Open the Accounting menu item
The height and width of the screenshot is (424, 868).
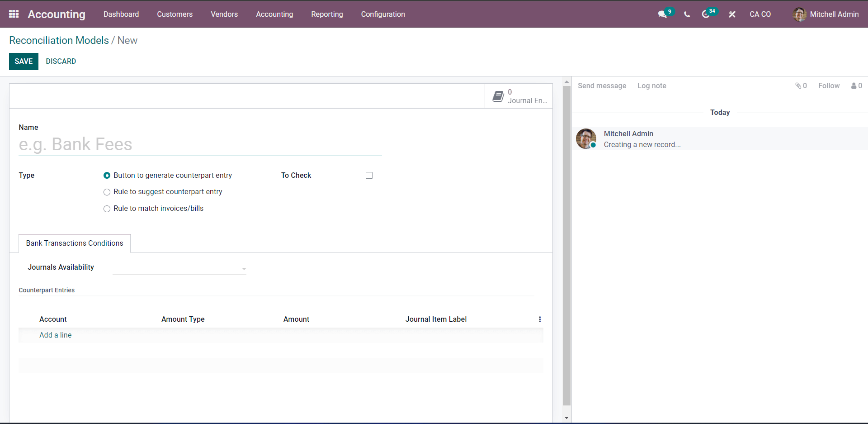[x=274, y=14]
